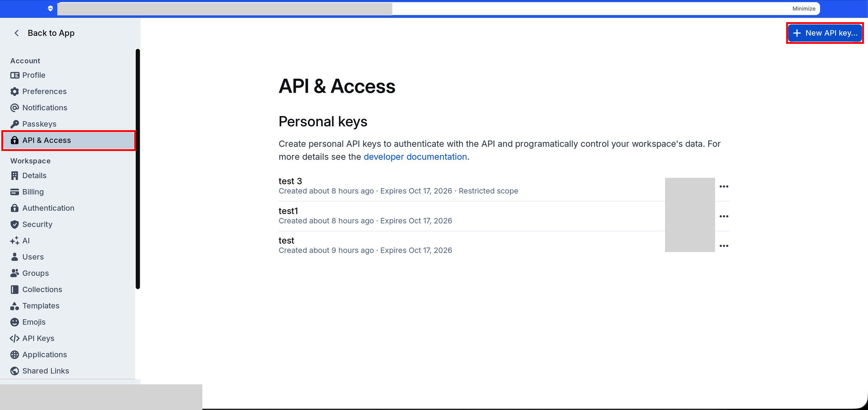Click the 'Personal keys' heading
The image size is (868, 410).
point(323,122)
